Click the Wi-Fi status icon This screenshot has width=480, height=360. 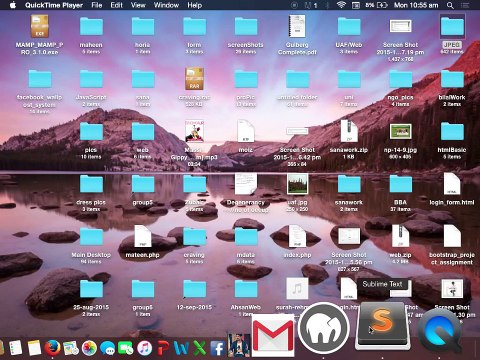[x=341, y=5]
